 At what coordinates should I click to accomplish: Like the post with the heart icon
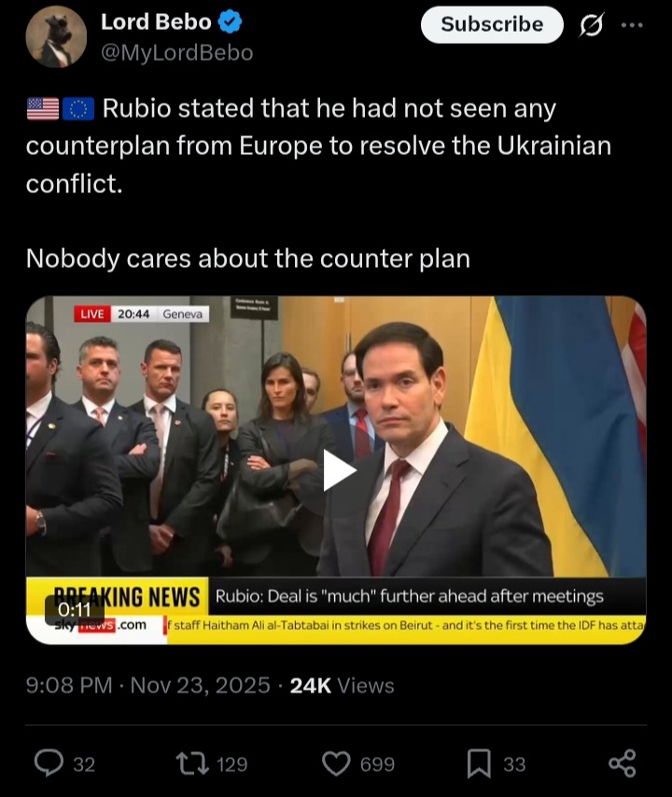pyautogui.click(x=337, y=764)
